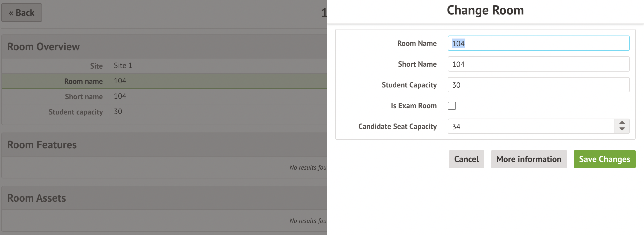Click the Student capacity row in overview
Viewport: 644px width, 235px height.
[x=164, y=112]
